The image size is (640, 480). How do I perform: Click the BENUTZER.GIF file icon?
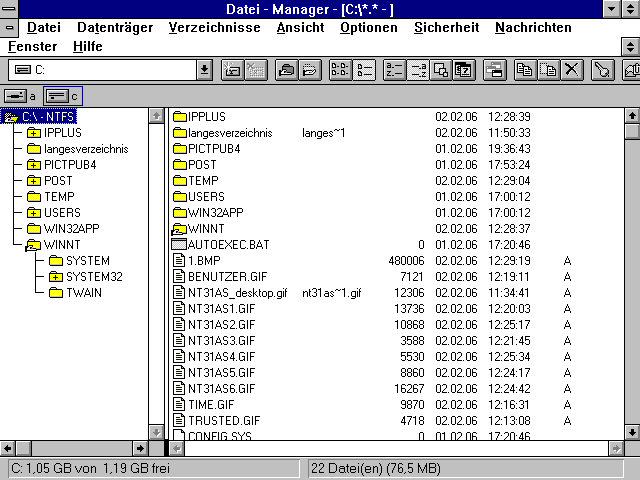179,276
